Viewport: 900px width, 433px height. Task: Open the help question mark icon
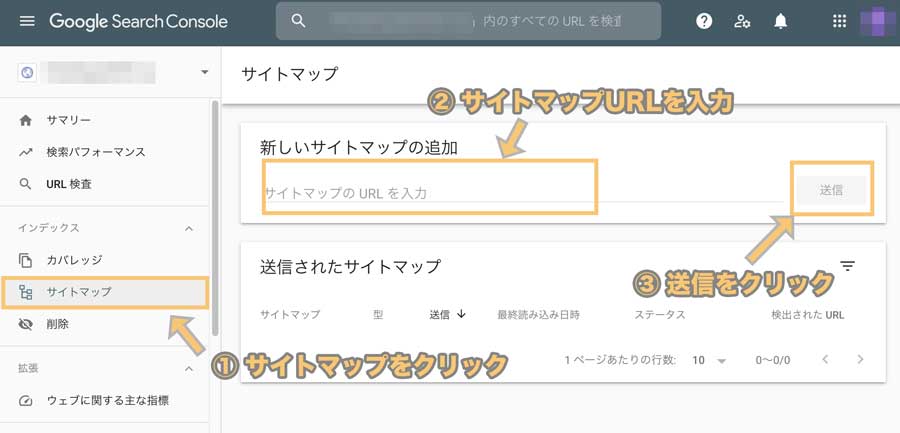(704, 22)
